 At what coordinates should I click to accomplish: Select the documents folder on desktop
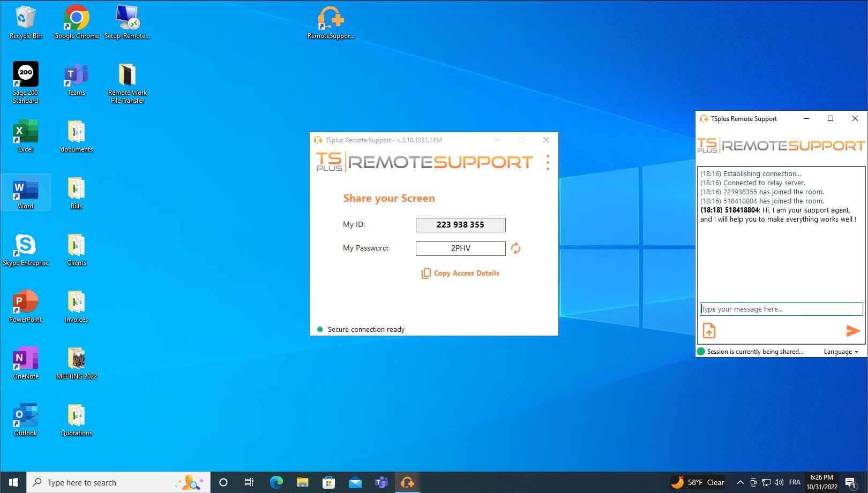click(x=77, y=136)
